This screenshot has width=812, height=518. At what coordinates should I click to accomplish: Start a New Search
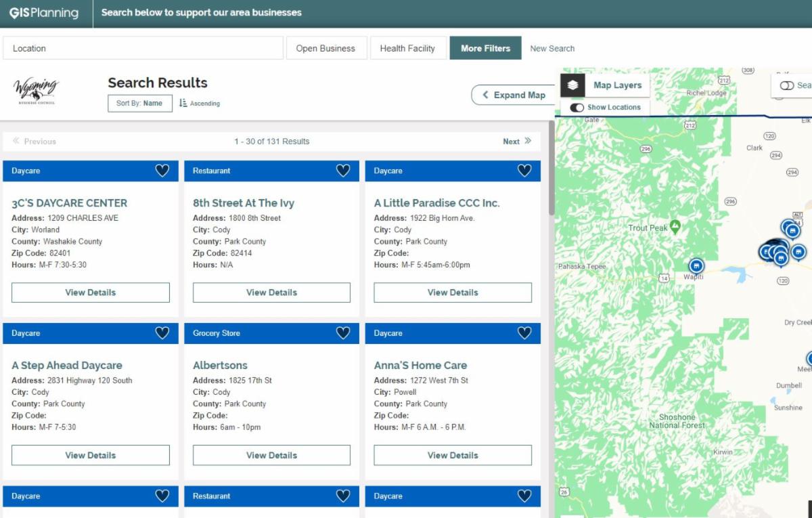click(552, 49)
